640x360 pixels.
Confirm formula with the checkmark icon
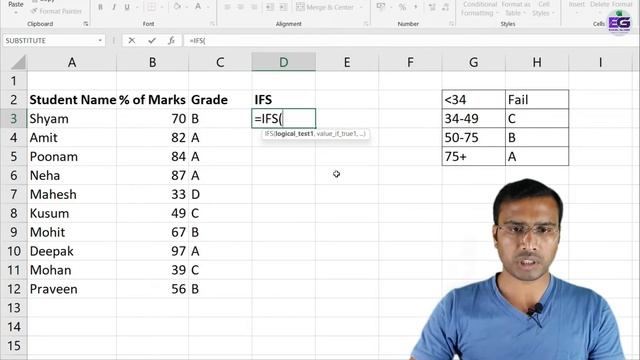coord(152,40)
